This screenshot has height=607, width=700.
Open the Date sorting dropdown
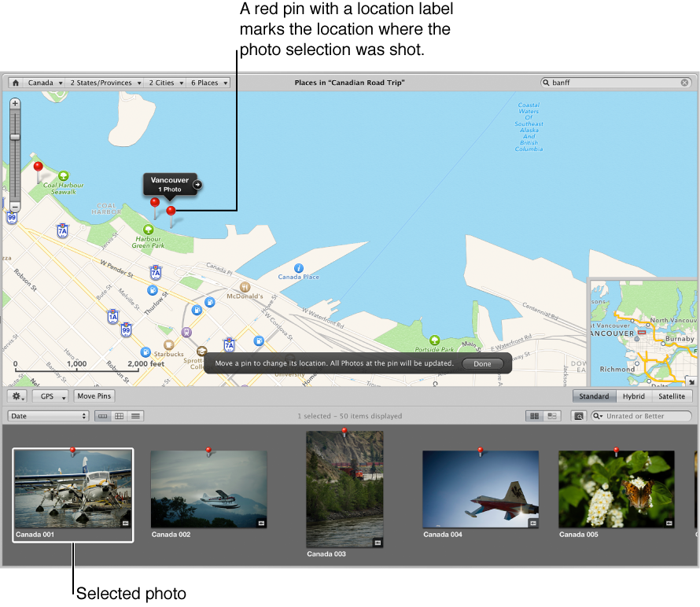[x=47, y=415]
